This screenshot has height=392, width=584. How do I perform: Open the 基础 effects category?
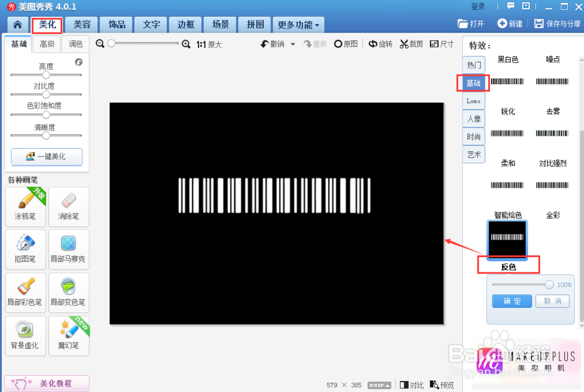474,83
